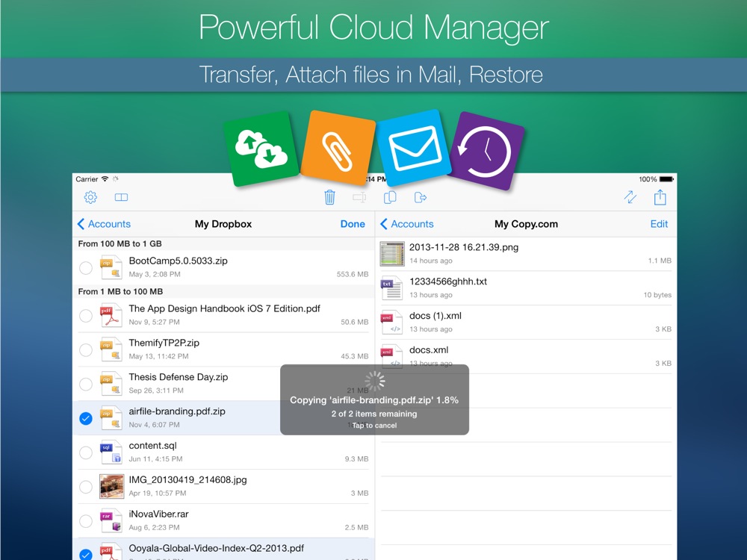Deselect the airfile-branding.pdf.zip checkbox
The image size is (747, 560).
pyautogui.click(x=86, y=418)
